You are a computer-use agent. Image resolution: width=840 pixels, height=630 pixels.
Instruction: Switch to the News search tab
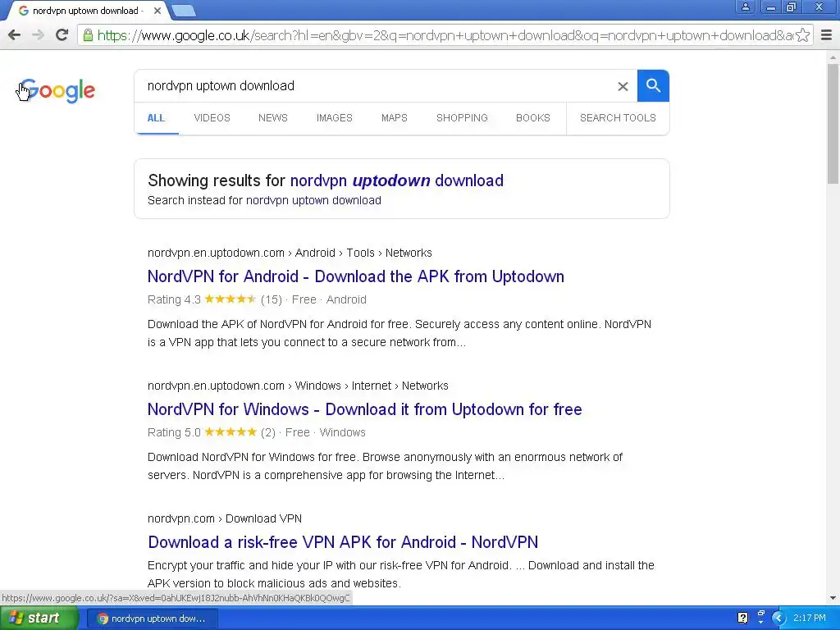[272, 118]
